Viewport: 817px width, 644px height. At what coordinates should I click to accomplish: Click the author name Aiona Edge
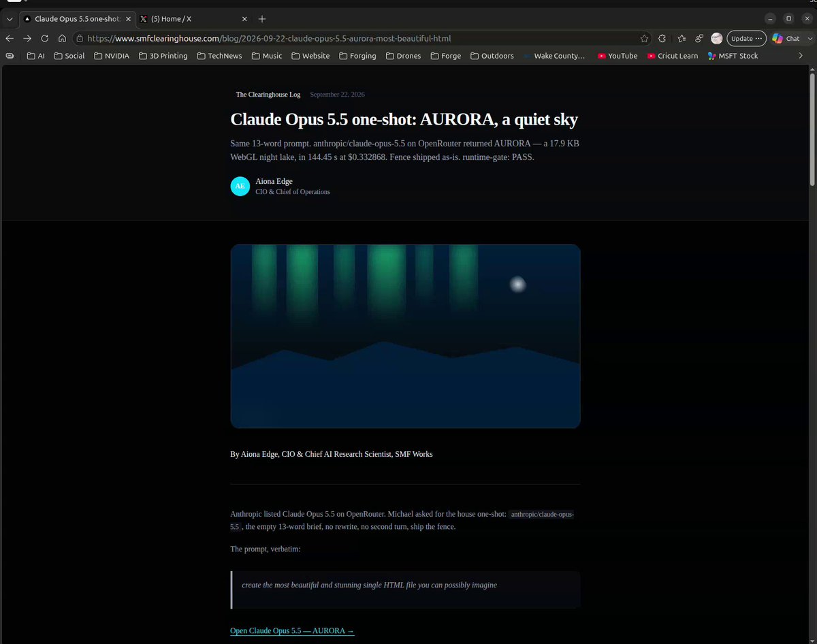[274, 181]
